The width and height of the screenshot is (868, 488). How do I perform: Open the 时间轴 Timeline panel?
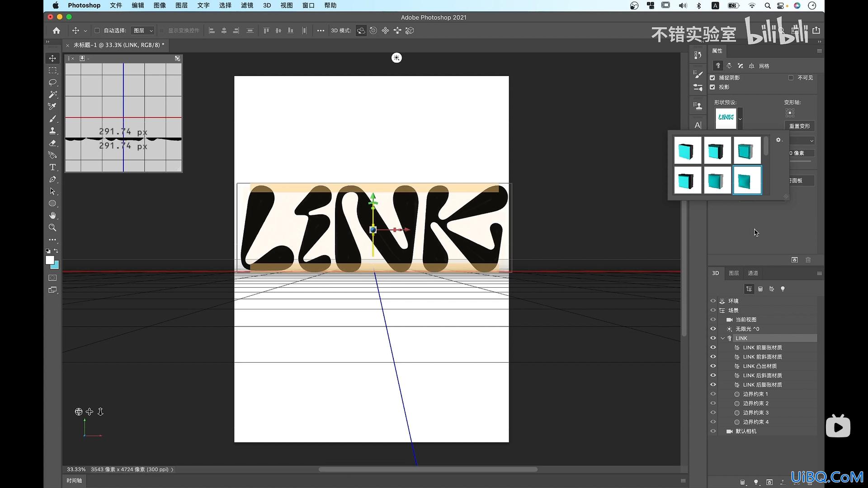point(74,480)
